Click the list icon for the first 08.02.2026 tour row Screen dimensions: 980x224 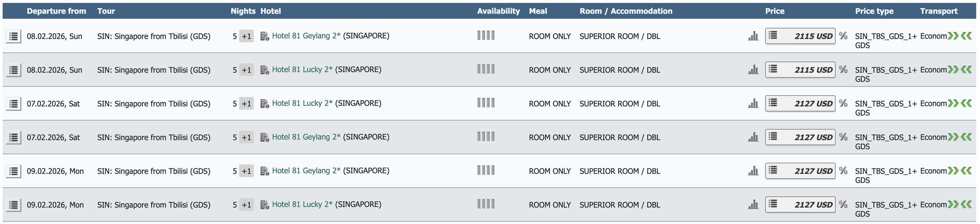13,37
